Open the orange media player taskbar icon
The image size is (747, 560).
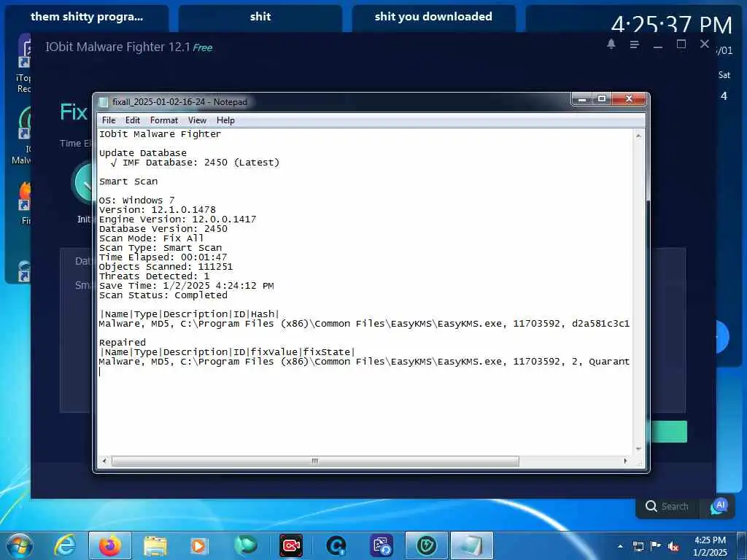[198, 545]
